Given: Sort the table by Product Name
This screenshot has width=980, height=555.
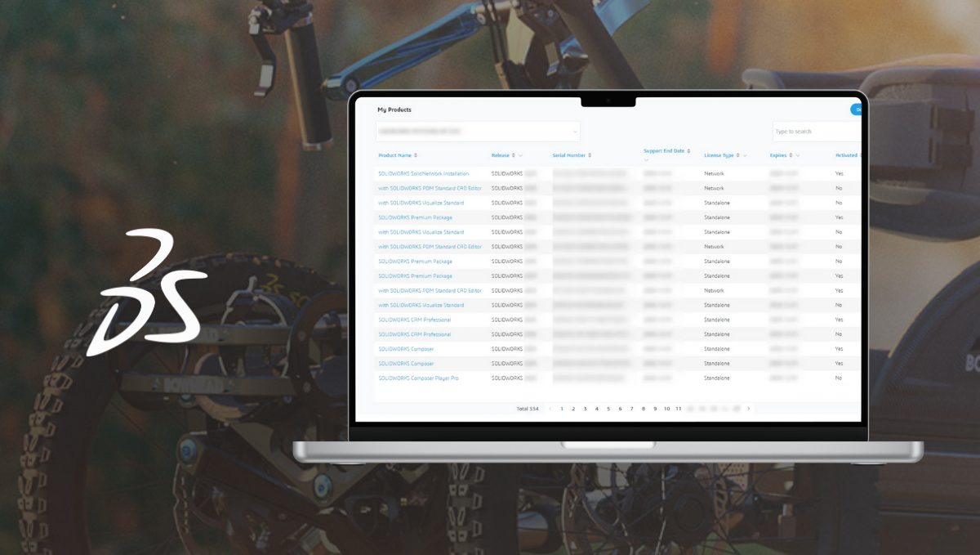Looking at the screenshot, I should 416,155.
